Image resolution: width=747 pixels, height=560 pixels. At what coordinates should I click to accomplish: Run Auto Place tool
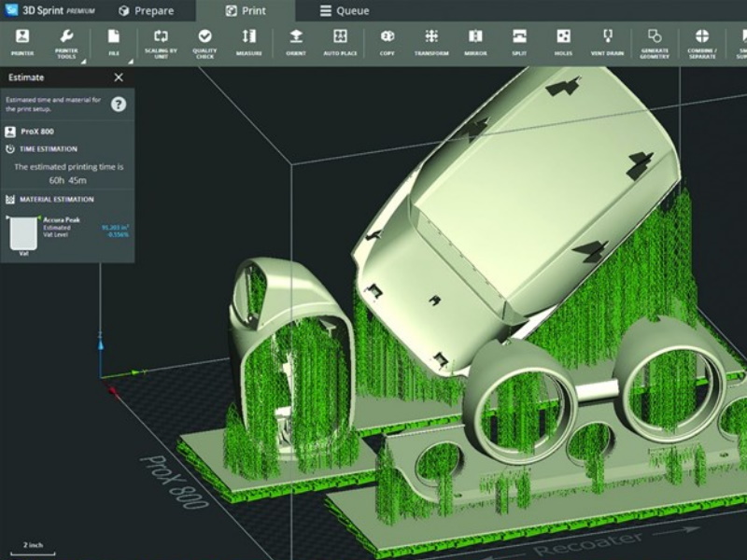coord(340,42)
